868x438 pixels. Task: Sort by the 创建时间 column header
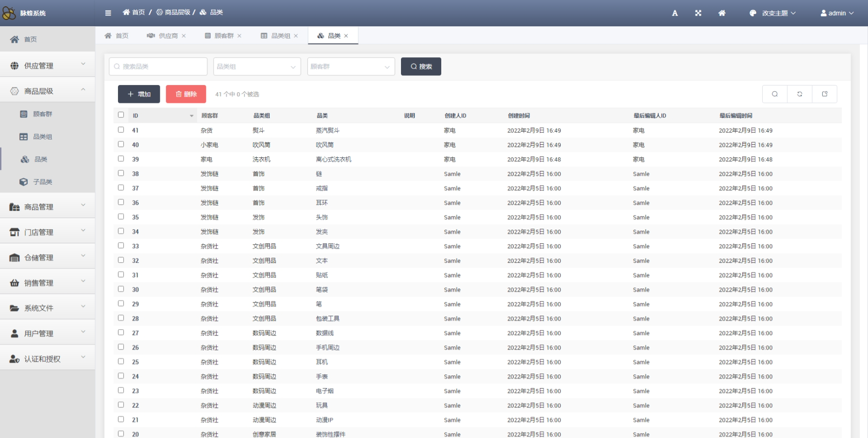[519, 116]
